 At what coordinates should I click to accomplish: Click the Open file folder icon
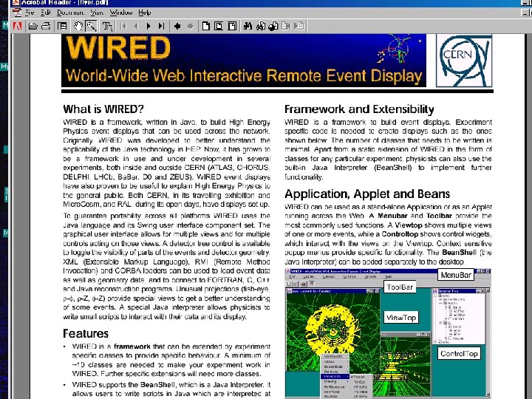tap(33, 26)
